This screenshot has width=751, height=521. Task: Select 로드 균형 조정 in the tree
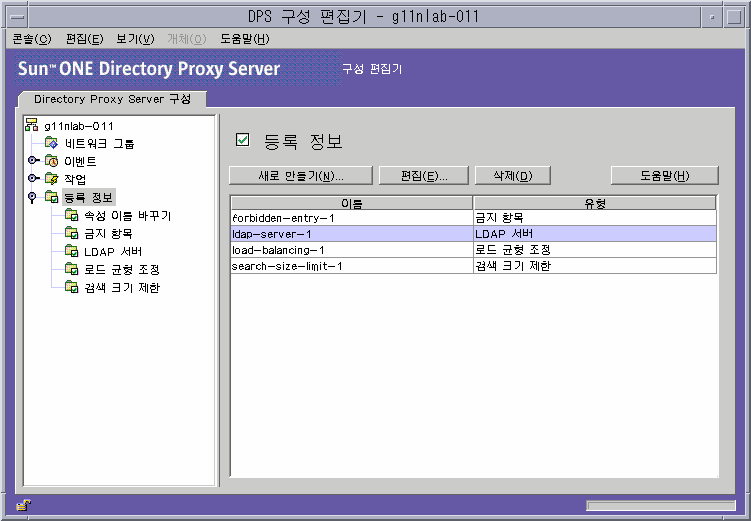(x=122, y=270)
